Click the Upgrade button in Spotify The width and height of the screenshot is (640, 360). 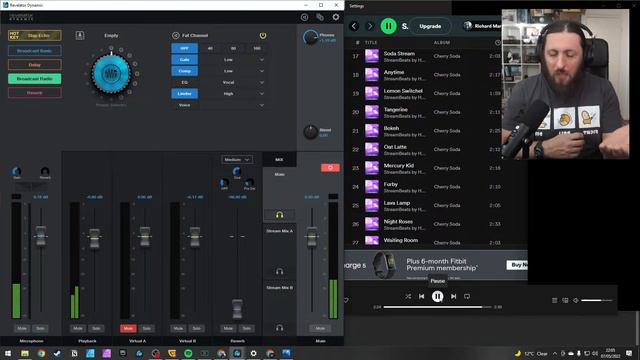[x=430, y=26]
